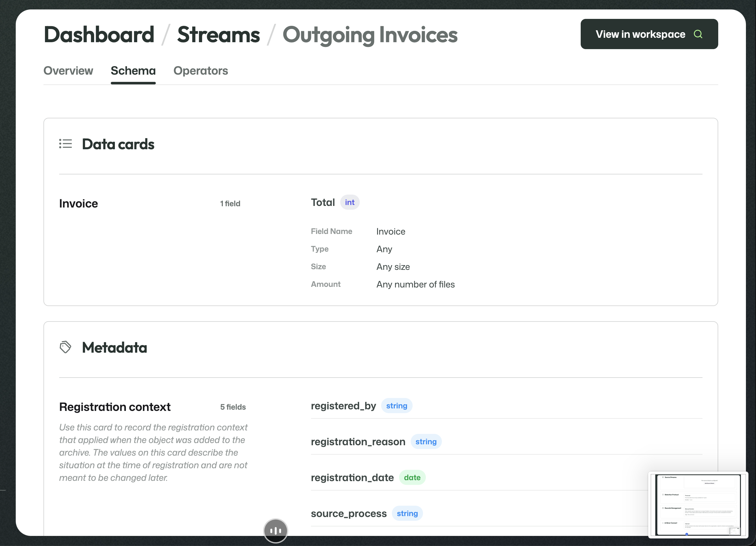Click the Registration context description text
Screen dimensions: 756x546
153,452
